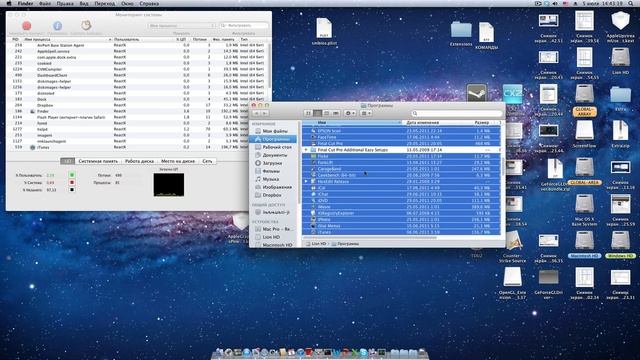This screenshot has width=640, height=360.
Task: Sort processes by process name column header
Action: [67, 40]
